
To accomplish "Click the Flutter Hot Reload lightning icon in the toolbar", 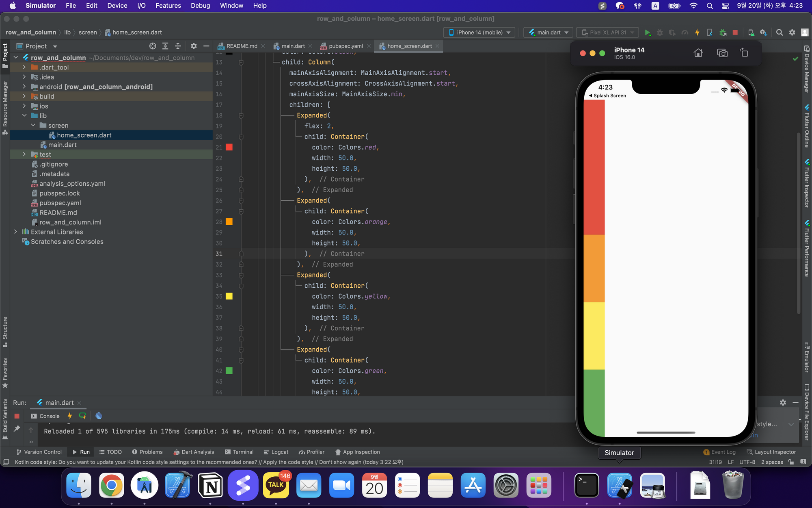I will [x=697, y=33].
